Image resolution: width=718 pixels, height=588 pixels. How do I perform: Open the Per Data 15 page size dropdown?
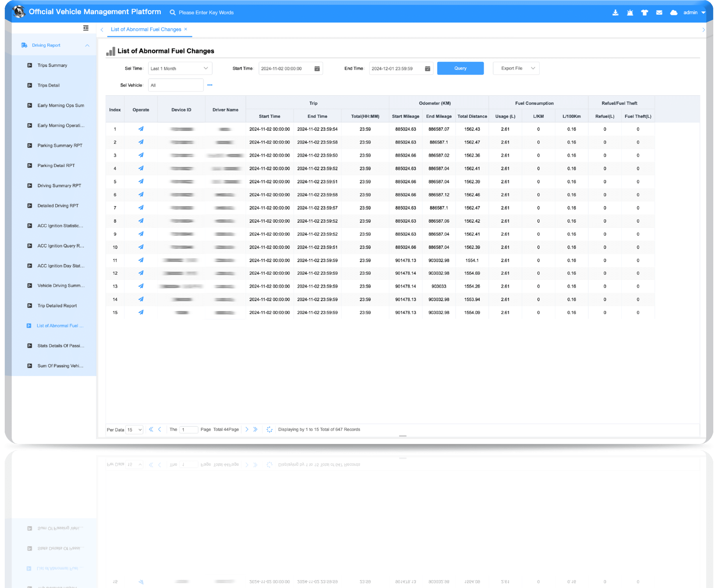[x=134, y=430]
